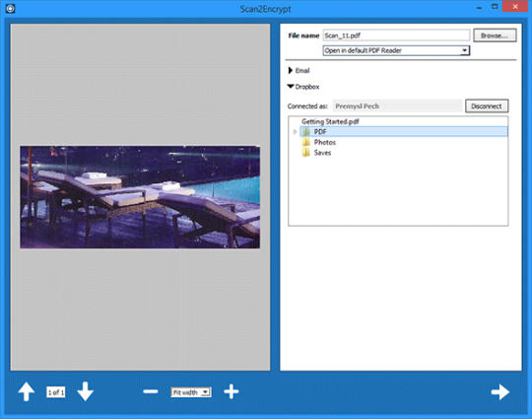The image size is (532, 419).
Task: Collapse the Dropbox section
Action: [303, 87]
